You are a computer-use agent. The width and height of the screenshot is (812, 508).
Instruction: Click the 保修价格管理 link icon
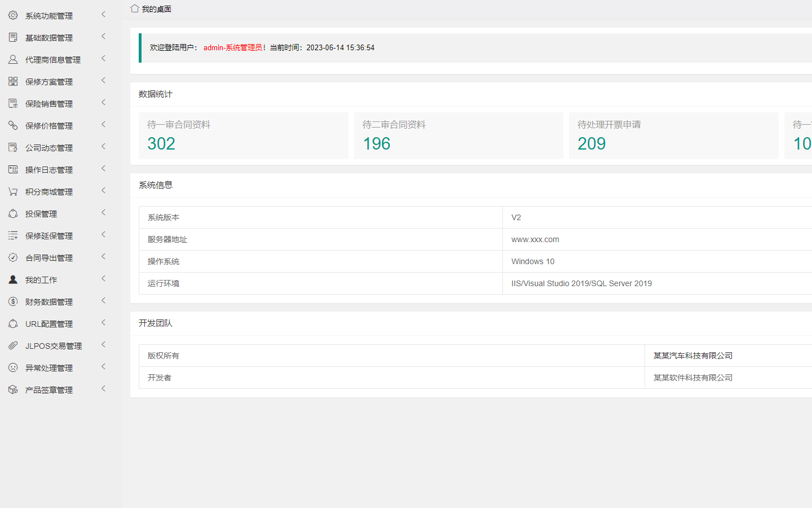[13, 125]
